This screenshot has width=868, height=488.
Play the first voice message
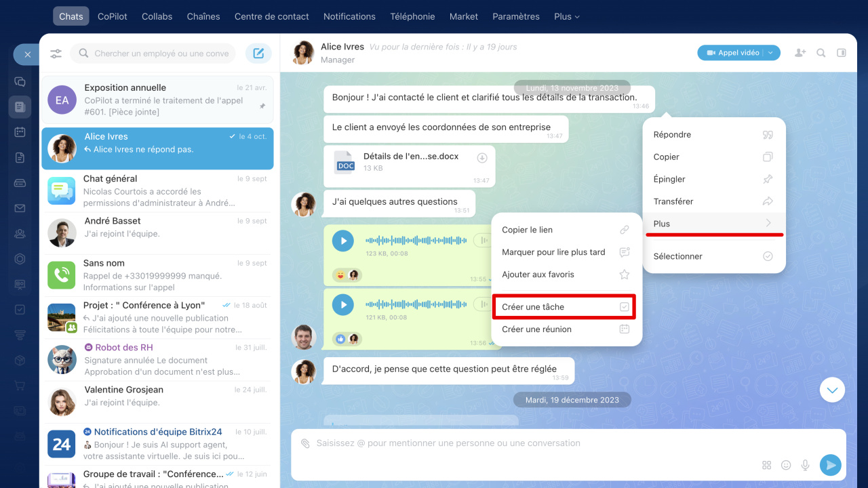click(x=343, y=241)
